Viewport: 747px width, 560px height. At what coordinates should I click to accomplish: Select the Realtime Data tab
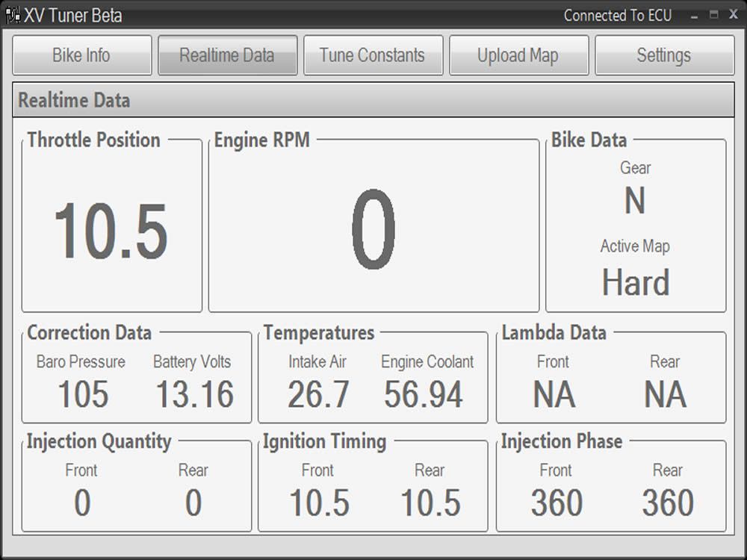coord(227,55)
